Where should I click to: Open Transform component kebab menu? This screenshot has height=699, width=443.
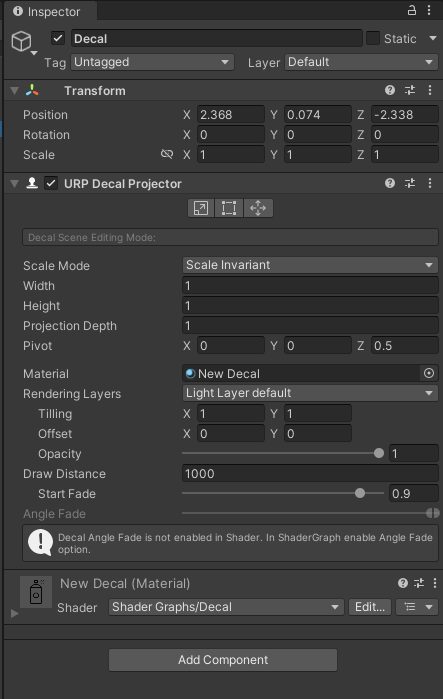[430, 90]
